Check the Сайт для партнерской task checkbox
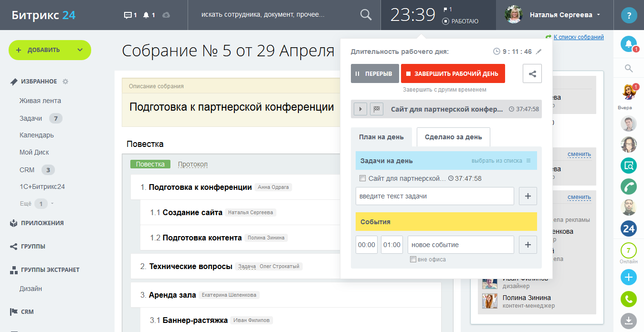 [x=362, y=178]
